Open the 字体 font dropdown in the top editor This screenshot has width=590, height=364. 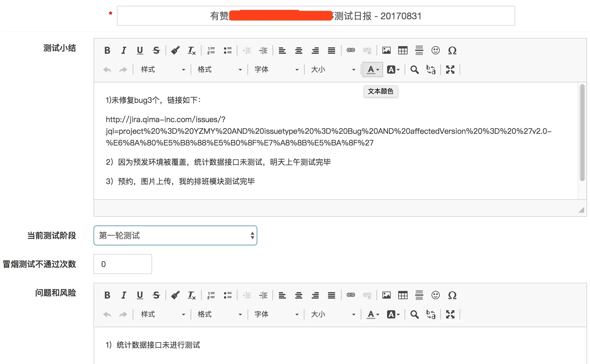tap(276, 70)
